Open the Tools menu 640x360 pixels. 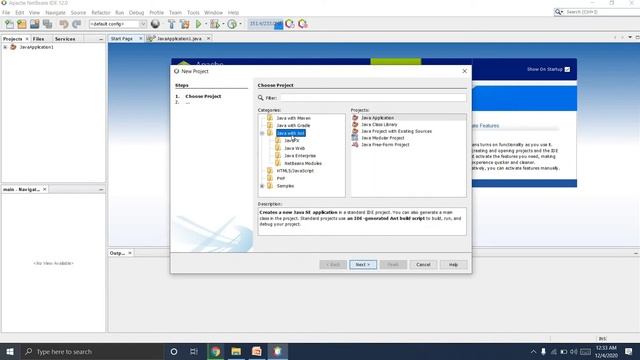pos(193,13)
